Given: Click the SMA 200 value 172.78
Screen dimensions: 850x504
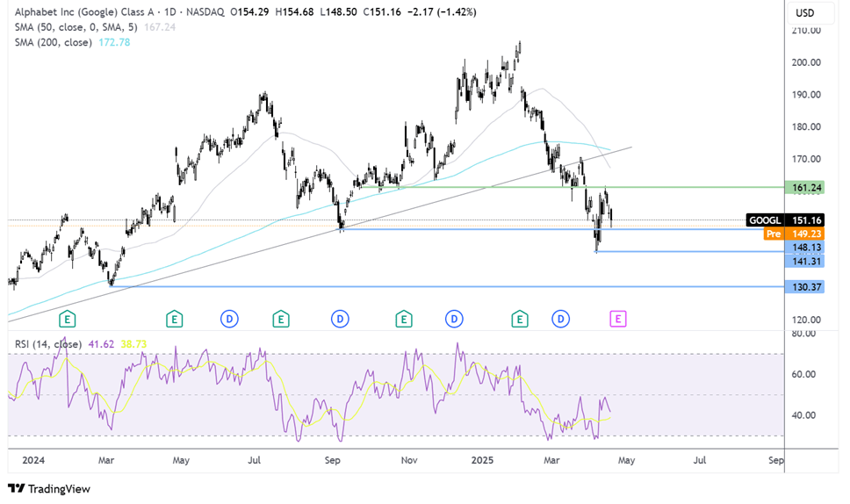Looking at the screenshot, I should (x=114, y=42).
